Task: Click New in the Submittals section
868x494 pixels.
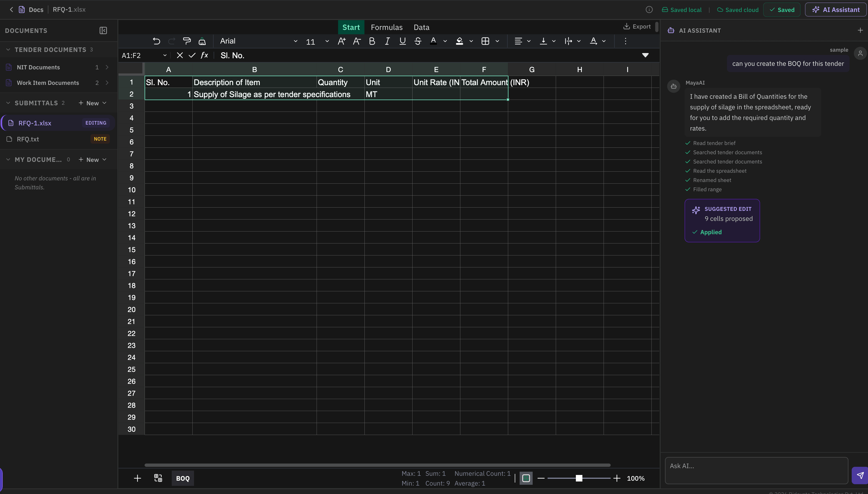Action: 92,103
